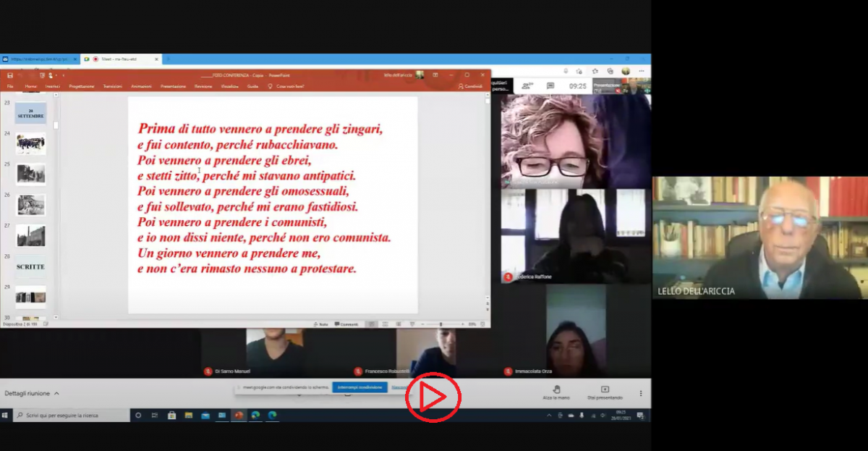868x451 pixels.
Task: Open the browser three-dot settings menu
Action: [x=642, y=71]
